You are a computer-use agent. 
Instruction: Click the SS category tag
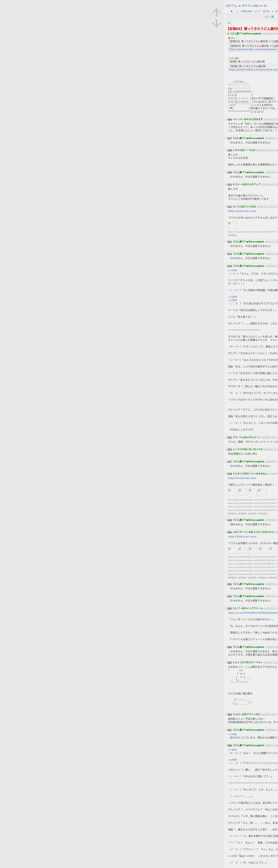point(229,23)
